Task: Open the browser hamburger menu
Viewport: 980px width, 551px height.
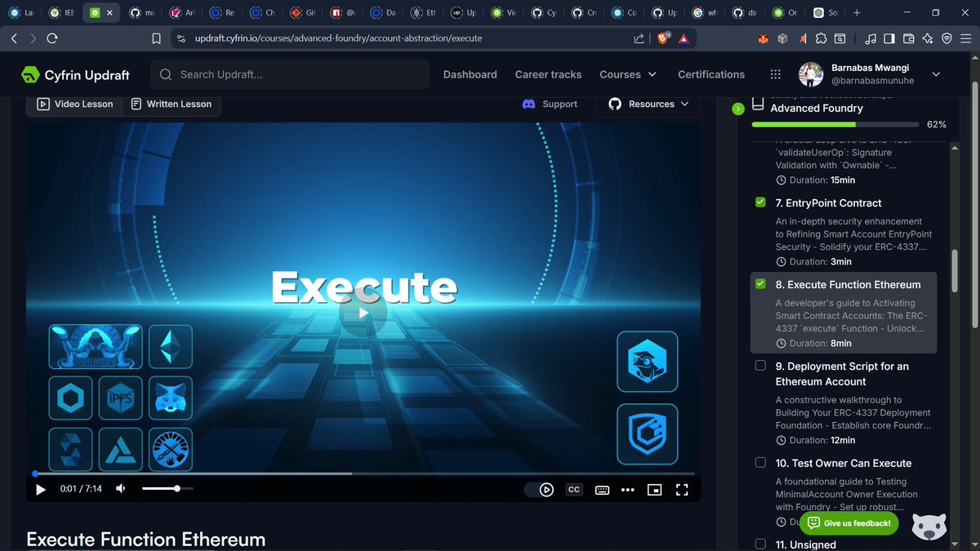Action: click(966, 38)
